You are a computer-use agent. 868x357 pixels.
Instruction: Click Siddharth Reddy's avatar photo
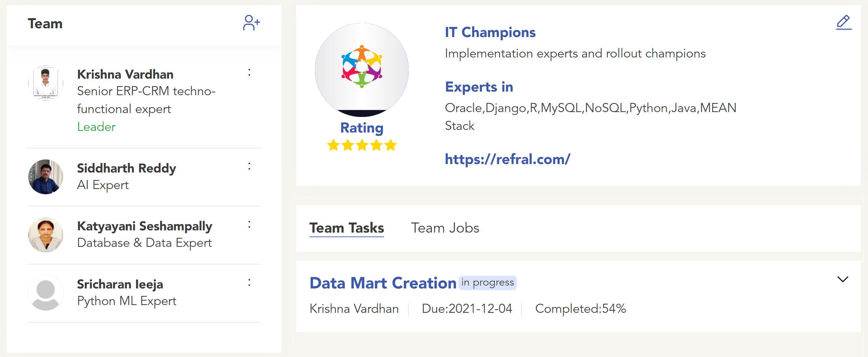pyautogui.click(x=45, y=177)
